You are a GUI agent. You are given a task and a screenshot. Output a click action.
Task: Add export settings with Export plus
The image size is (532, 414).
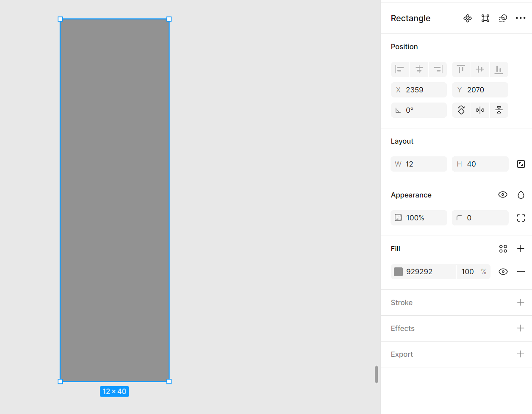[521, 354]
